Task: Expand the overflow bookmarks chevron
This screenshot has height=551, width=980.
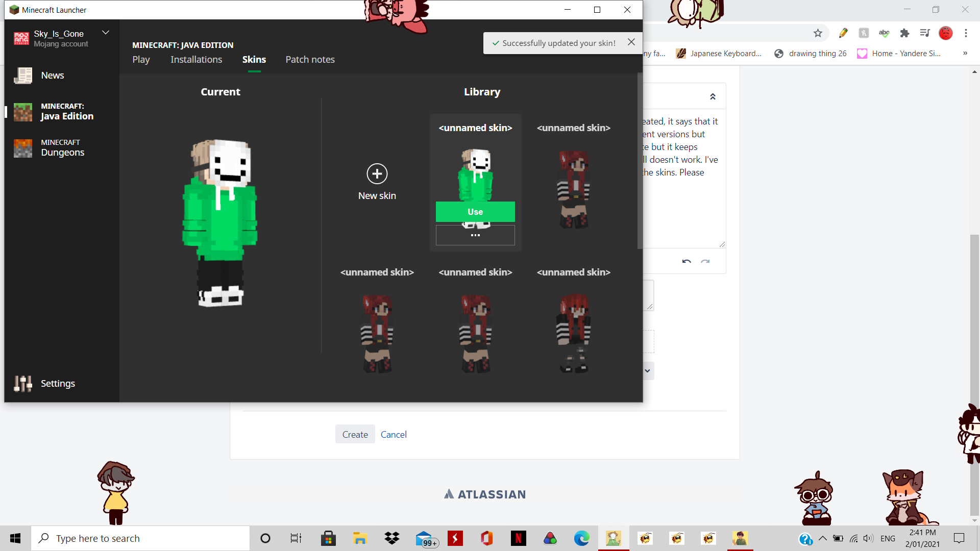Action: tap(965, 53)
